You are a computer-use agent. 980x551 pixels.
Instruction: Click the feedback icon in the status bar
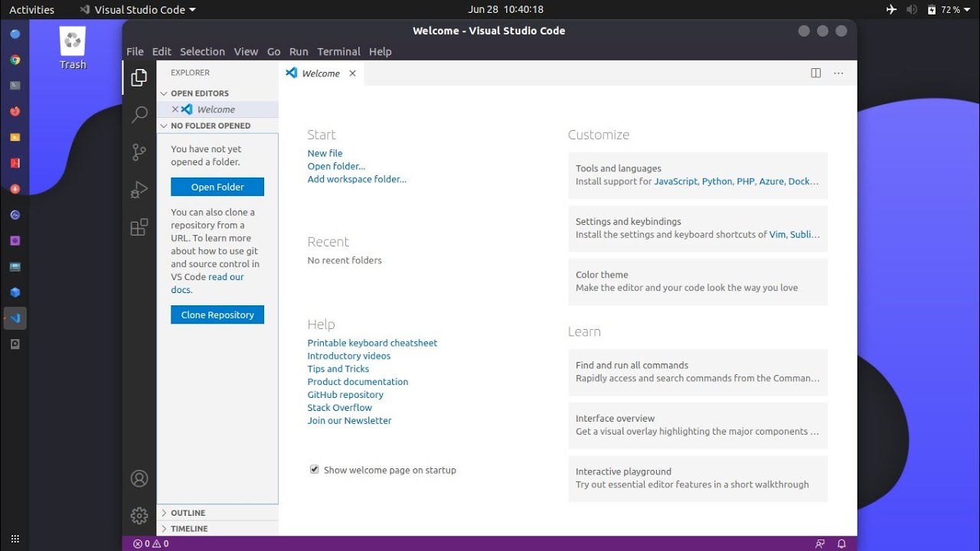coord(820,544)
